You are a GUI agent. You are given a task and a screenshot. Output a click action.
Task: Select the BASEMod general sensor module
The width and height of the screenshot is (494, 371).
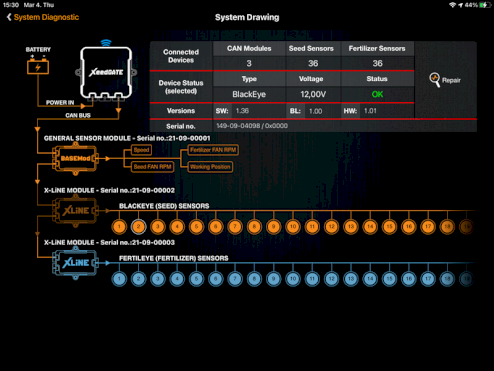tap(75, 158)
